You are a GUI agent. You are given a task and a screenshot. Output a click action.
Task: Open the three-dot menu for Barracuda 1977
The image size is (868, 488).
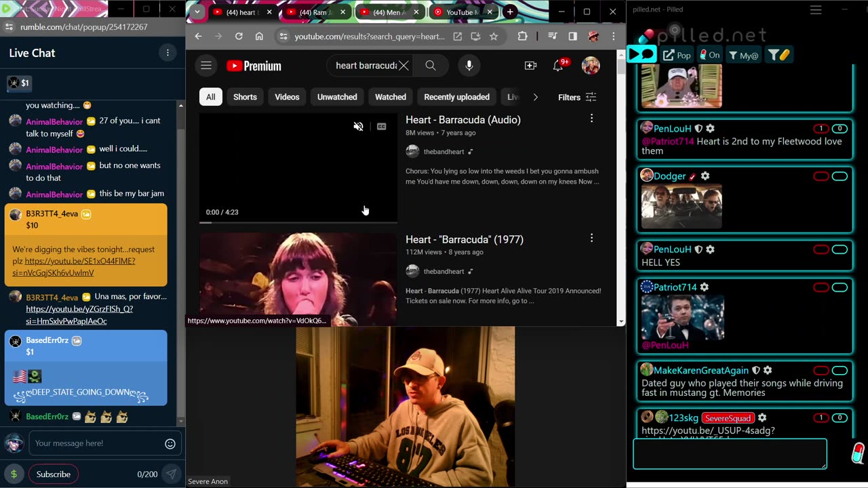tap(591, 238)
